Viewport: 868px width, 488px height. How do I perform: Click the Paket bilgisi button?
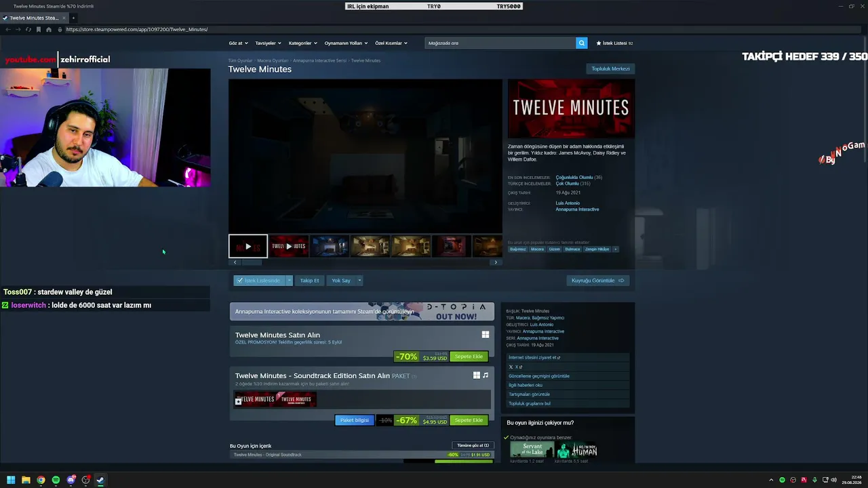(x=354, y=420)
